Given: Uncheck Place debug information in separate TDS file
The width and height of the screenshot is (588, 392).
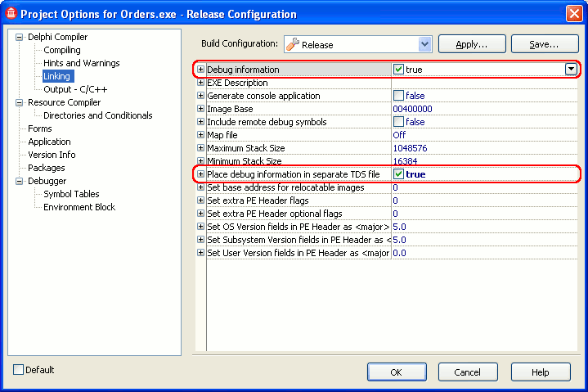Looking at the screenshot, I should point(398,174).
